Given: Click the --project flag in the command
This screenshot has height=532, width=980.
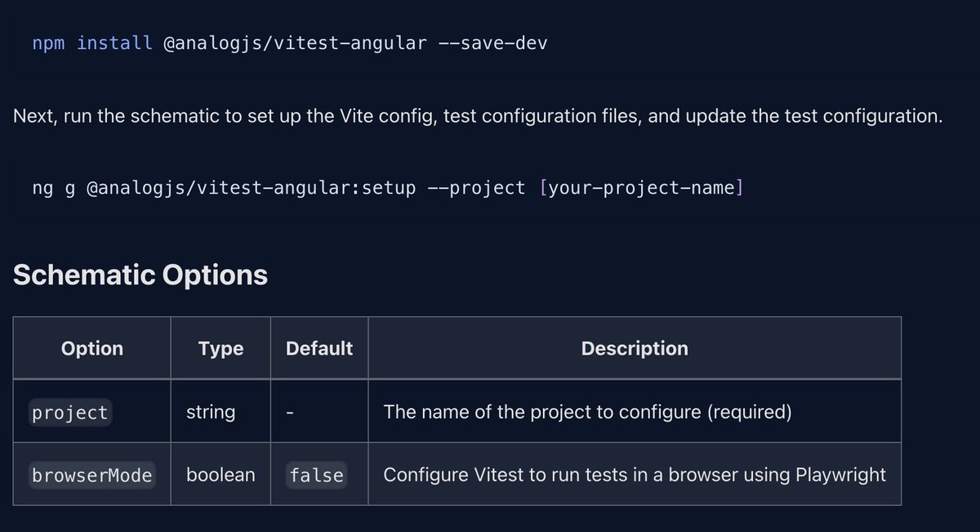Looking at the screenshot, I should click(x=476, y=188).
